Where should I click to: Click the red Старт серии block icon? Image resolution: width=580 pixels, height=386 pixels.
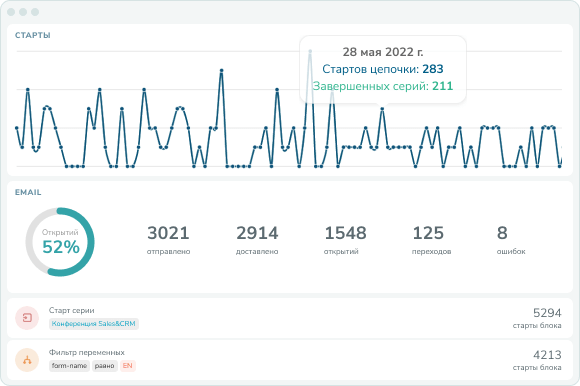27,318
